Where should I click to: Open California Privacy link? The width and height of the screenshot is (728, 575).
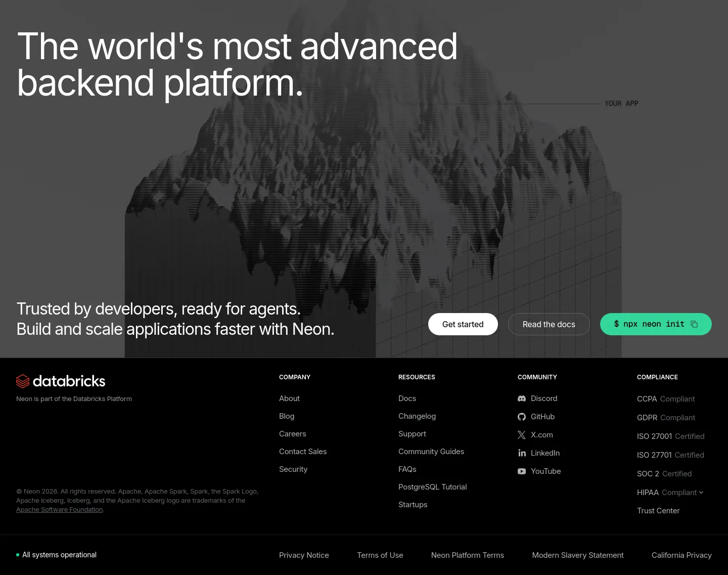click(681, 555)
